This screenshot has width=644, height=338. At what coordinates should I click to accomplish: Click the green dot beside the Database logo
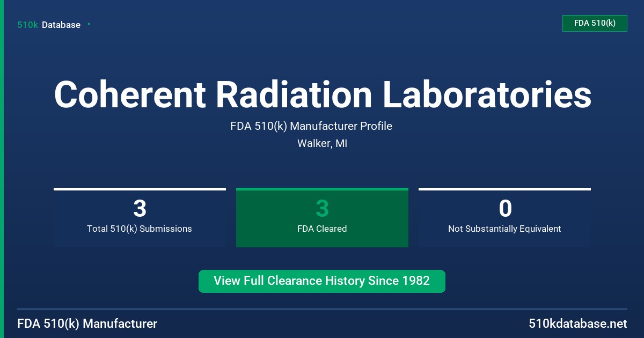click(89, 24)
